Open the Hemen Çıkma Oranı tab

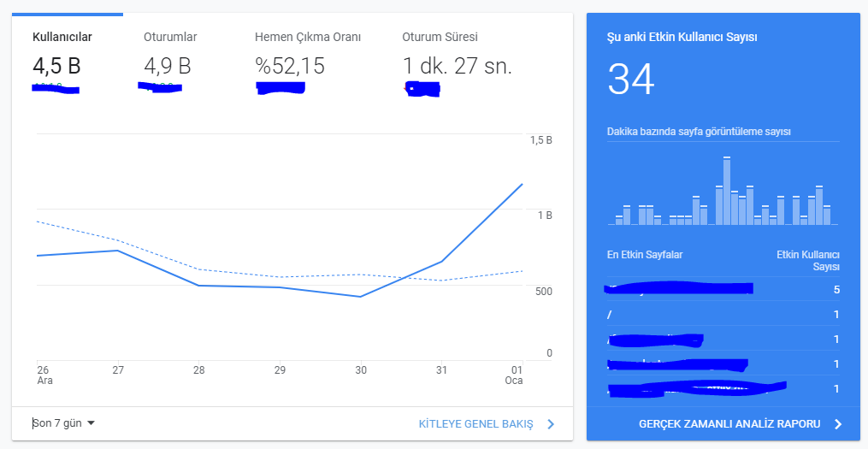pyautogui.click(x=308, y=61)
